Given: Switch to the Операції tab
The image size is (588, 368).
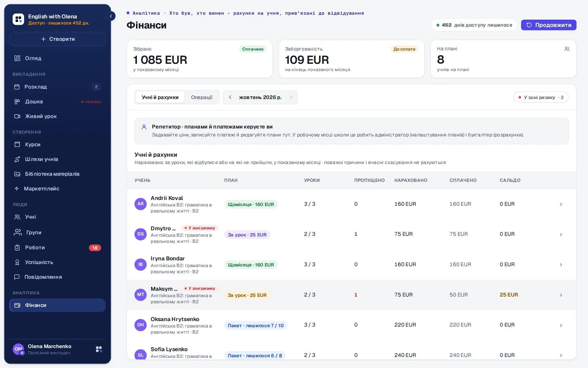Looking at the screenshot, I should click(202, 97).
